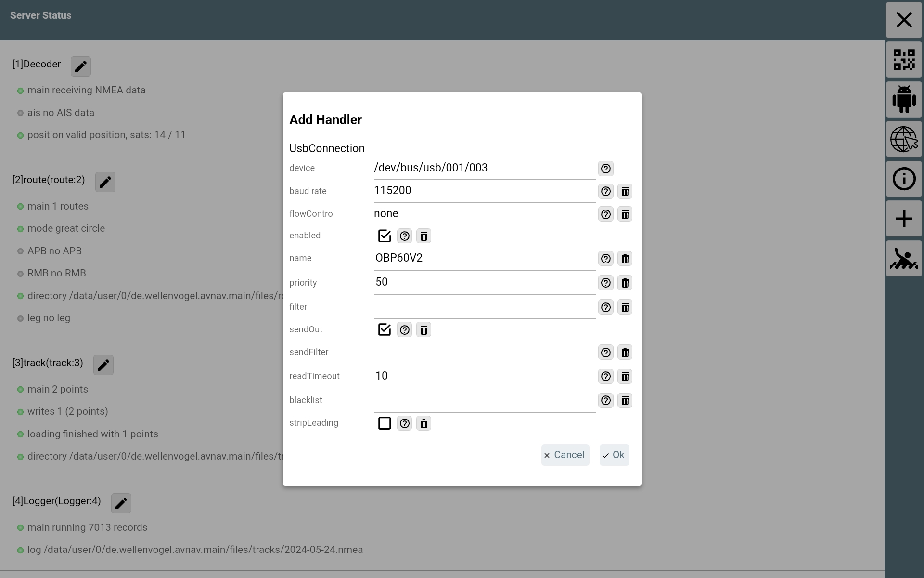Click the [3]track(track:3) heading
Image resolution: width=924 pixels, height=578 pixels.
48,363
